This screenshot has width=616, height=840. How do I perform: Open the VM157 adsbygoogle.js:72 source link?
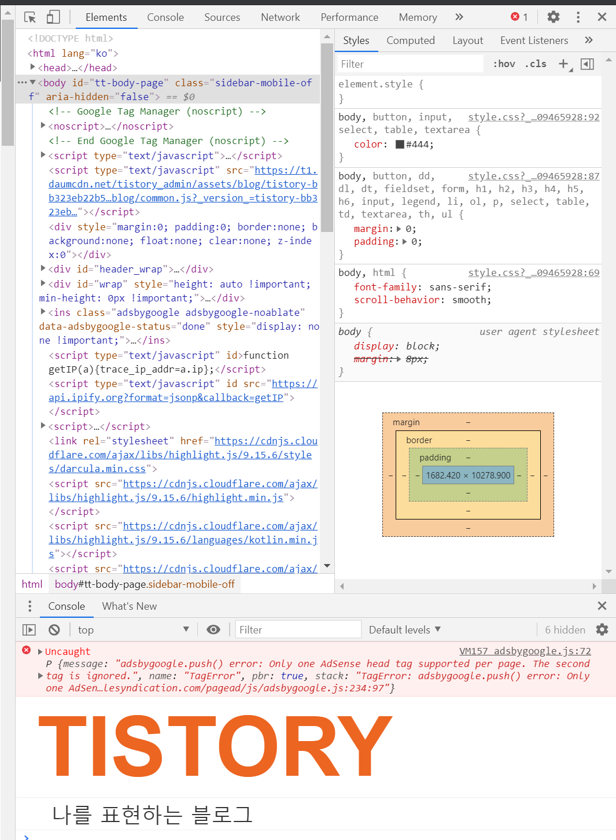(525, 651)
